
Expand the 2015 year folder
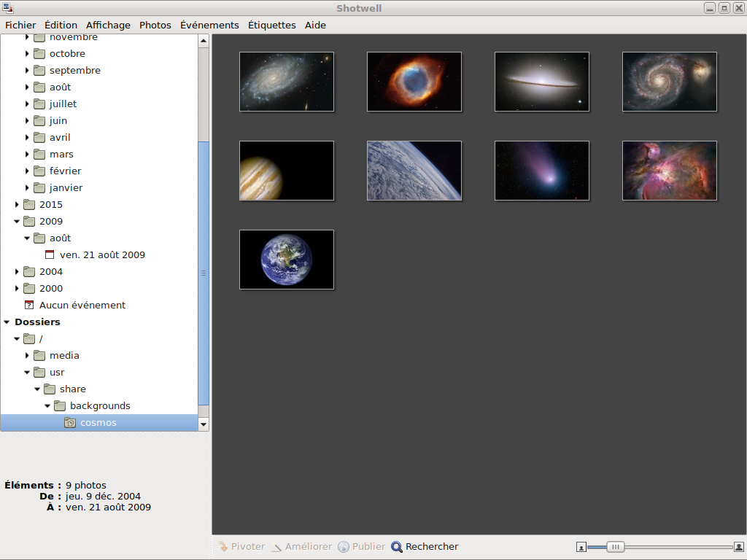[17, 205]
